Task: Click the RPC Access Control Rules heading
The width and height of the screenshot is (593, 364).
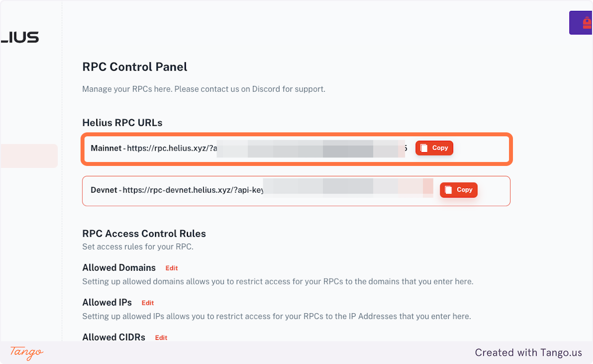Action: click(144, 233)
